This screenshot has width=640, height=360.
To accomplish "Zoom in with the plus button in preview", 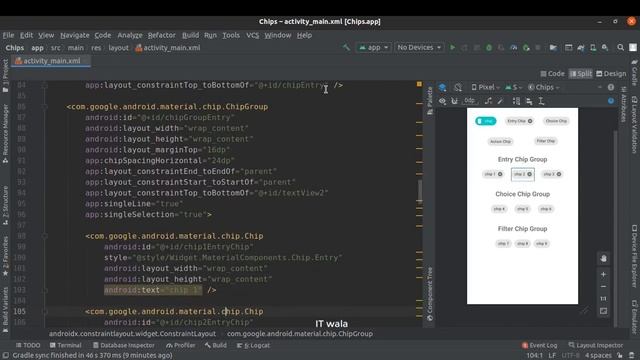I will 603,274.
